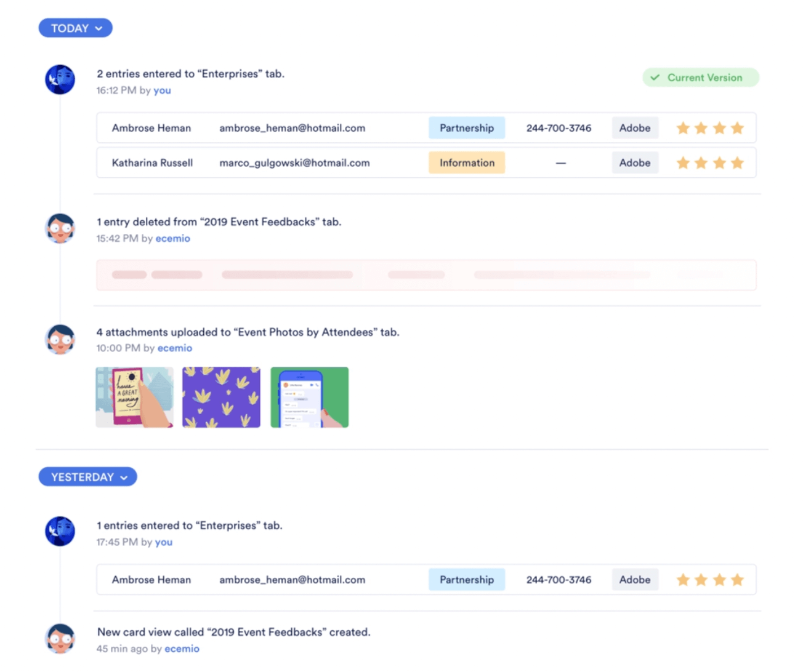Open the purple leaf pattern thumbnail
The image size is (803, 672).
pos(221,397)
